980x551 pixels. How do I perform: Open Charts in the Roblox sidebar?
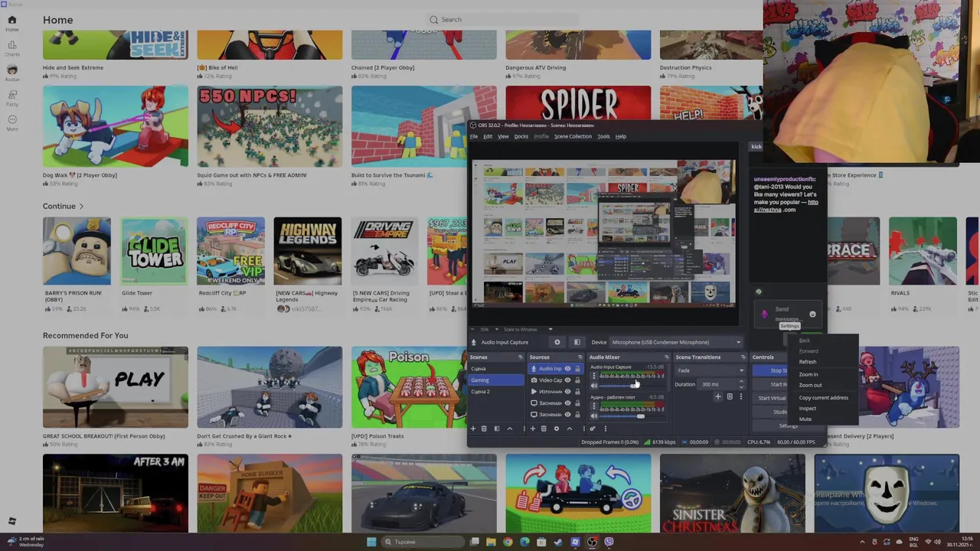(11, 48)
